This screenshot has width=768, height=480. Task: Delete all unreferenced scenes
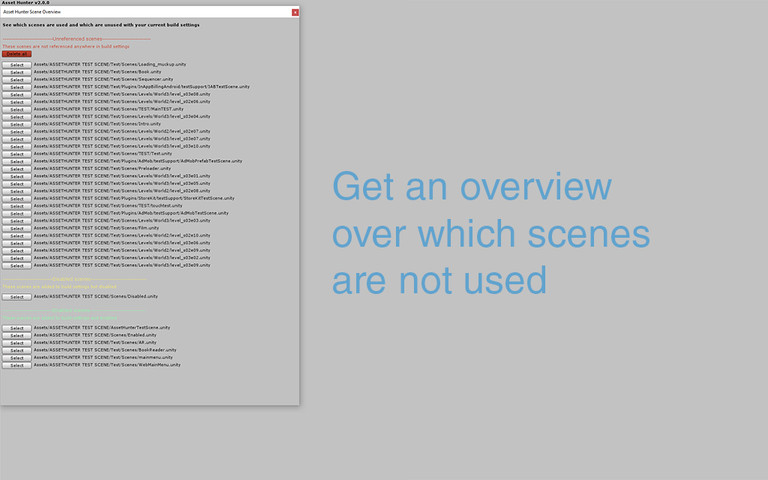[x=17, y=54]
